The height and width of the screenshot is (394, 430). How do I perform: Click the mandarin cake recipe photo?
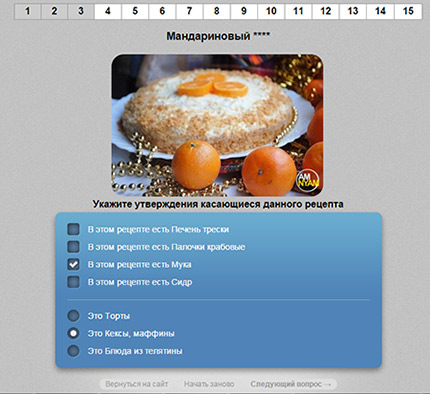217,125
